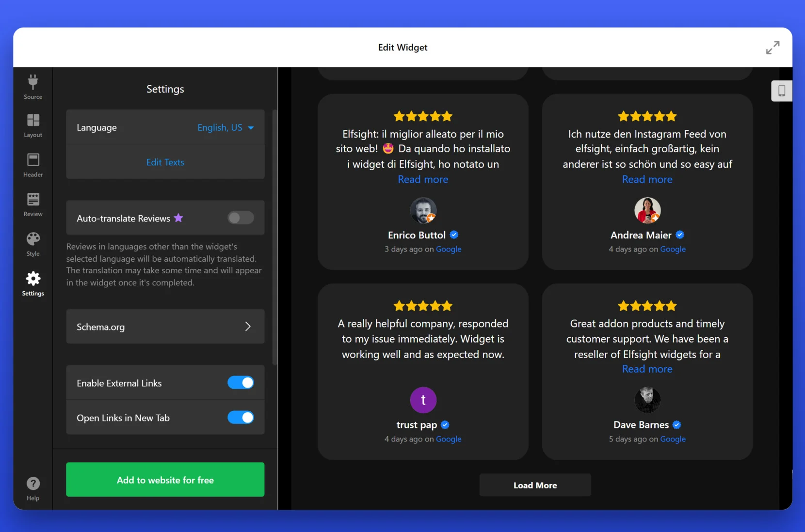Click the name Dave Barnes
This screenshot has height=532, width=805.
[x=641, y=425]
